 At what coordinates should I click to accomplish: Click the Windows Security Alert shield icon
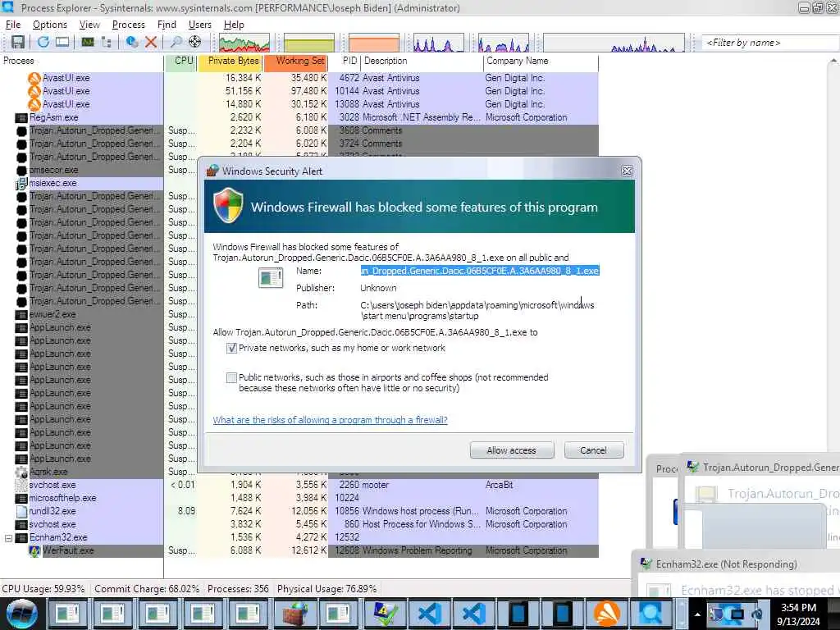[x=229, y=205]
